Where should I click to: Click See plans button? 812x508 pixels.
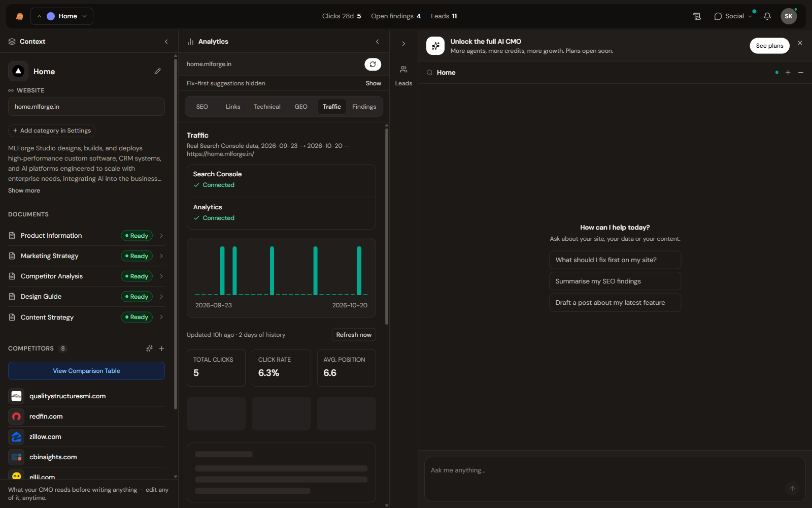[769, 46]
